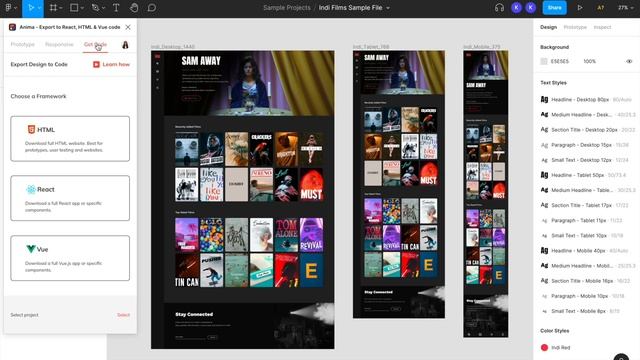This screenshot has height=360, width=640.
Task: Open the Figma main menu icon
Action: pos(8,8)
